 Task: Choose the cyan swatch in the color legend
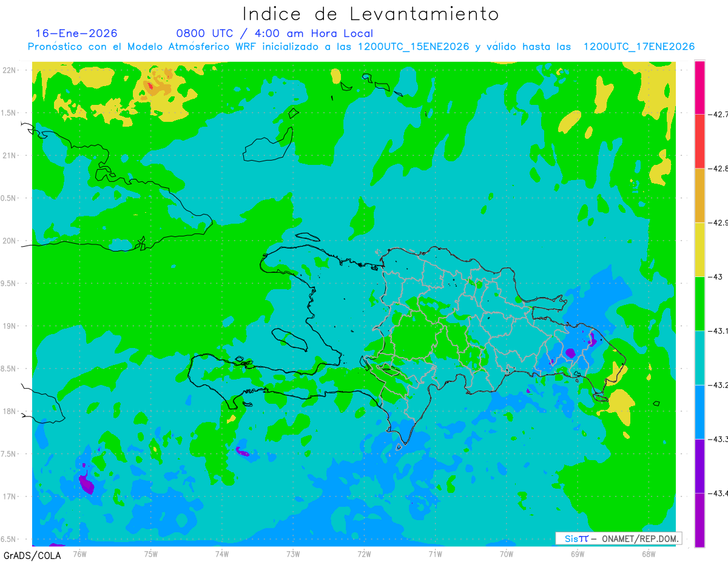(x=699, y=358)
